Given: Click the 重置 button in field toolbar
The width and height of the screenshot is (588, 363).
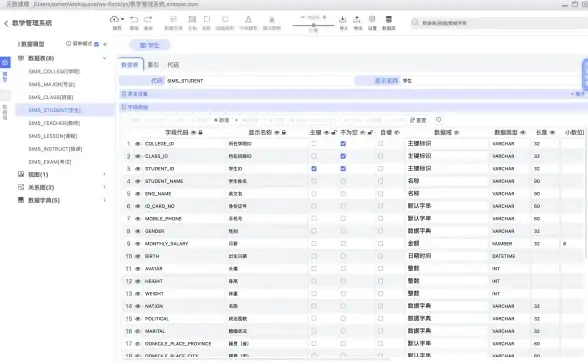Looking at the screenshot, I should pyautogui.click(x=418, y=120).
